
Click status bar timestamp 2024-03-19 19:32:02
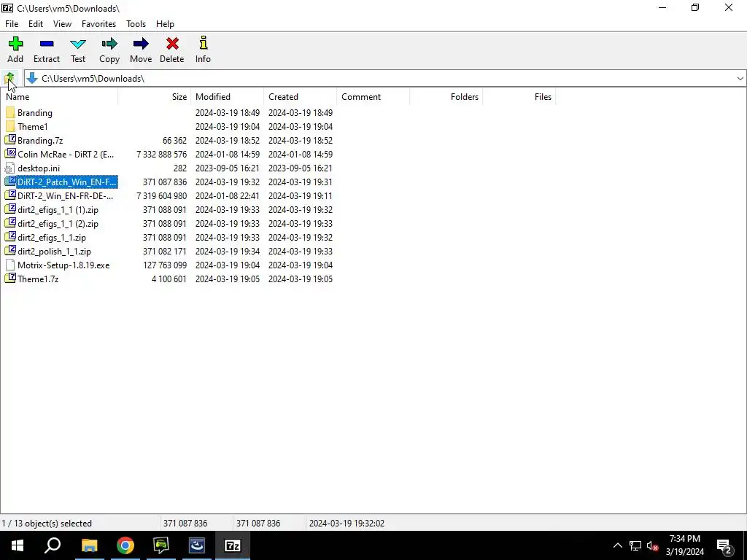347,524
